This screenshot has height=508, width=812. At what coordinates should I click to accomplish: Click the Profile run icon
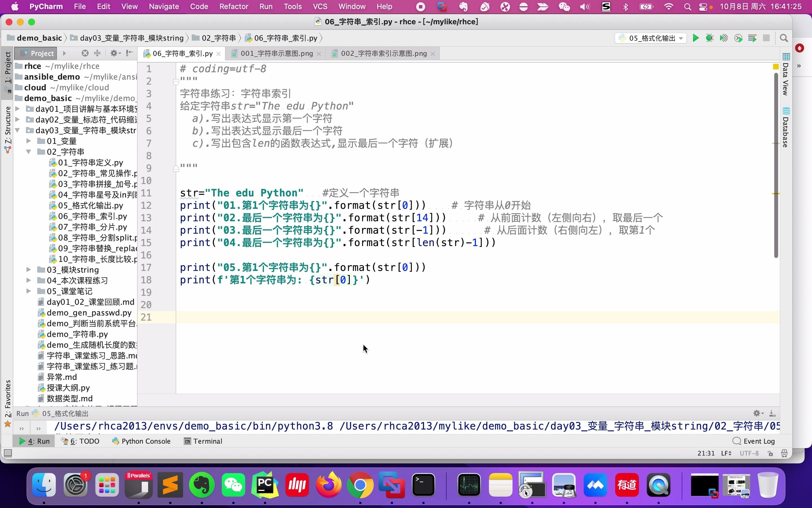(x=738, y=38)
